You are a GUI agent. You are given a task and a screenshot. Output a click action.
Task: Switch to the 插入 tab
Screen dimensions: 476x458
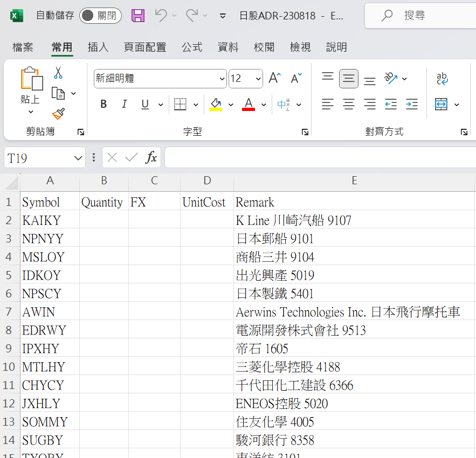(98, 47)
